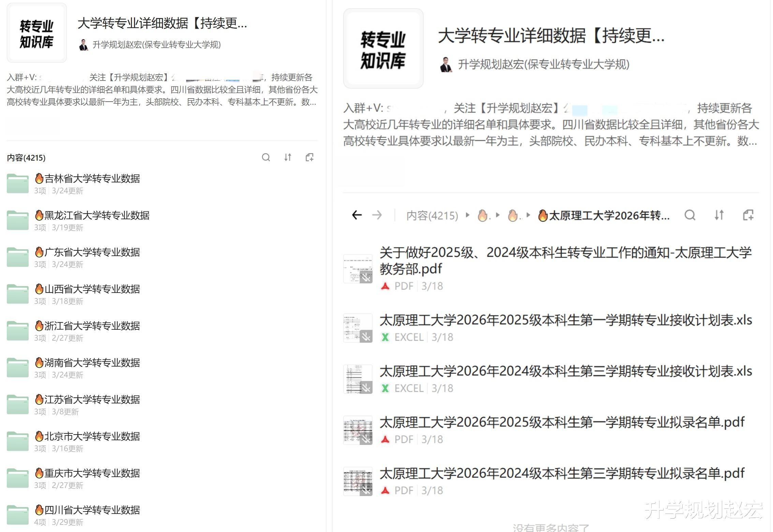The height and width of the screenshot is (532, 773).
Task: Click the add-to-library icon in the right panel
Action: click(x=748, y=215)
